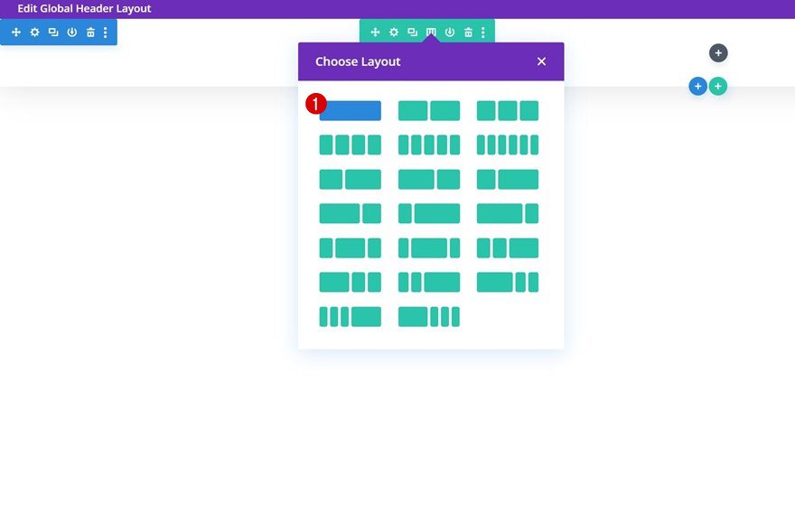The width and height of the screenshot is (795, 532).
Task: Duplicate the row from the green toolbar
Action: [x=412, y=32]
